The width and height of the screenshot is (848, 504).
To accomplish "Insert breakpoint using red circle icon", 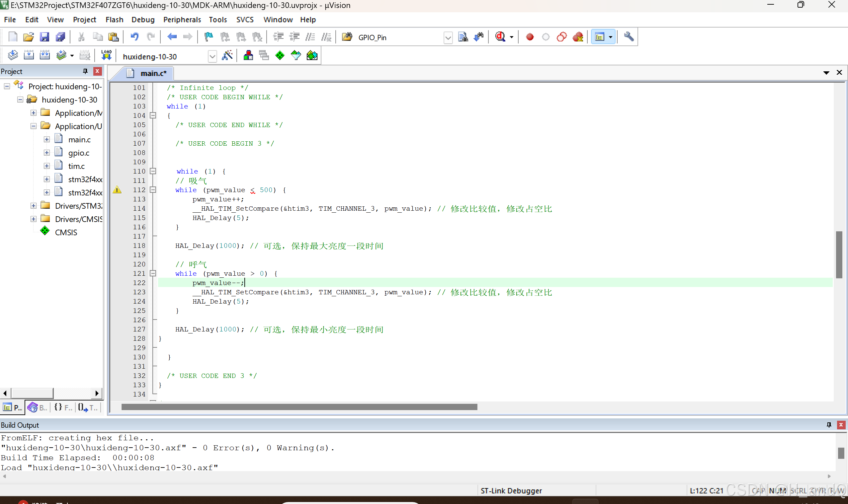I will (530, 37).
